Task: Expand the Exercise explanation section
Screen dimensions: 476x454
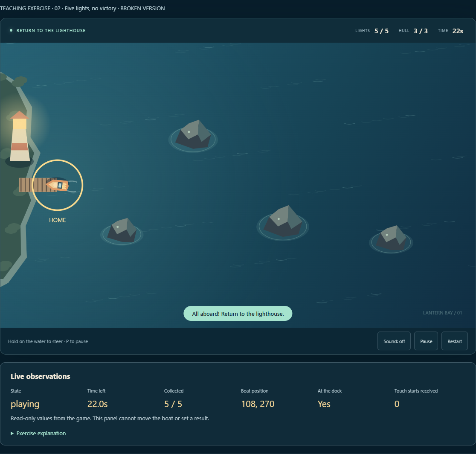Action: pos(38,433)
